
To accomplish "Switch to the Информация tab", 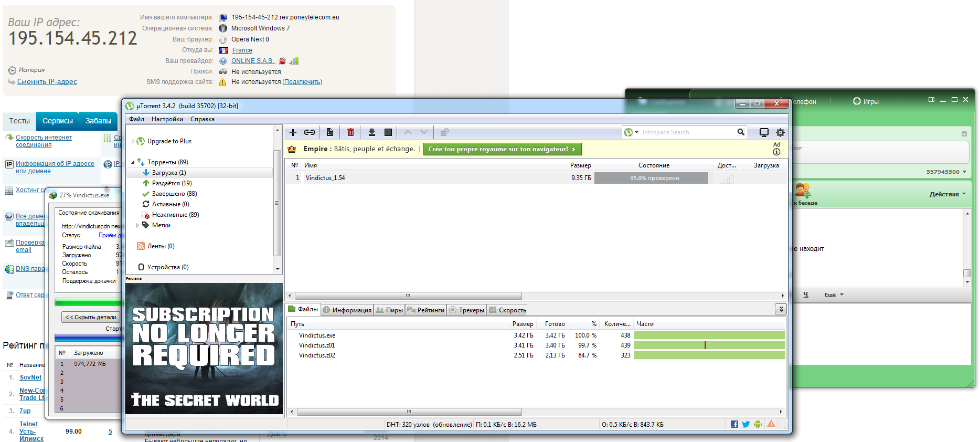I will 347,310.
